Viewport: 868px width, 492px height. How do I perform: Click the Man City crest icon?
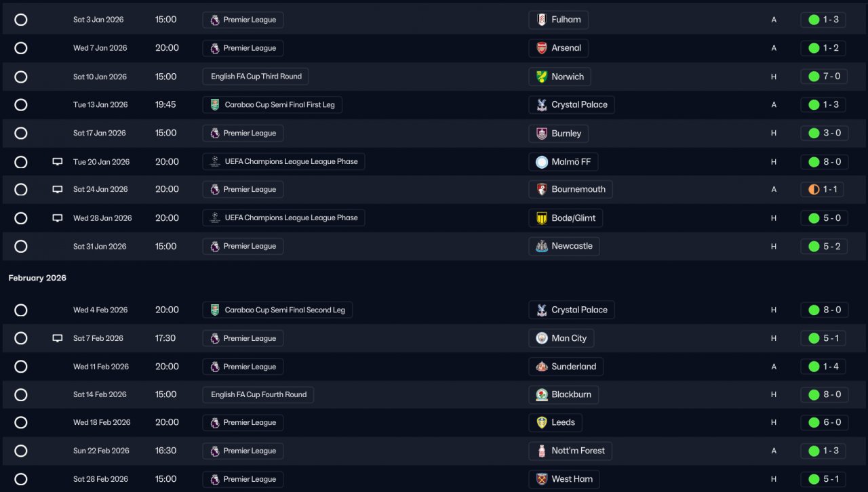tap(541, 338)
